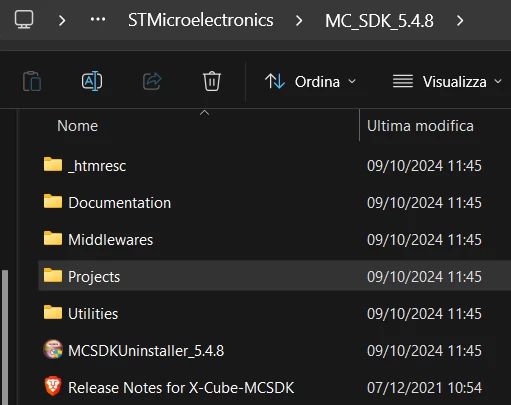Click the This PC monitor icon
The height and width of the screenshot is (405, 511).
coord(24,20)
